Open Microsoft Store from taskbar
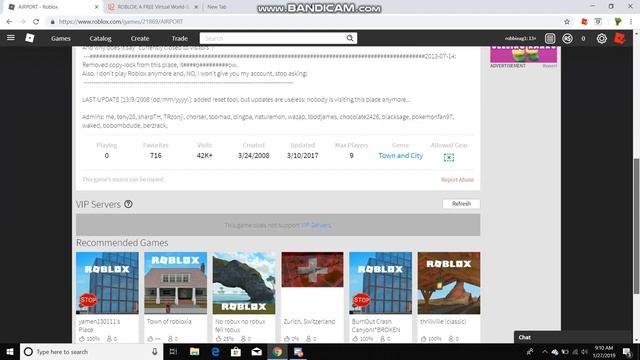This screenshot has height=360, width=640. coord(236,351)
